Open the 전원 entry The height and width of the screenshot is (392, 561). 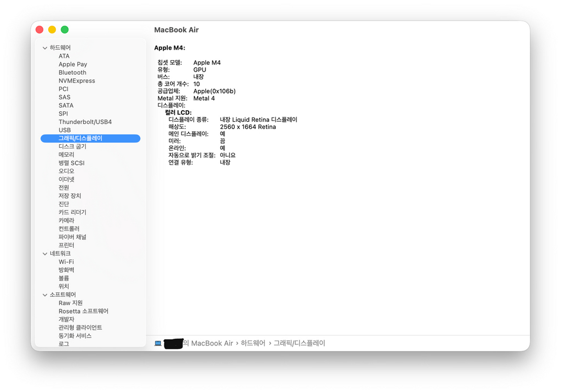click(64, 188)
